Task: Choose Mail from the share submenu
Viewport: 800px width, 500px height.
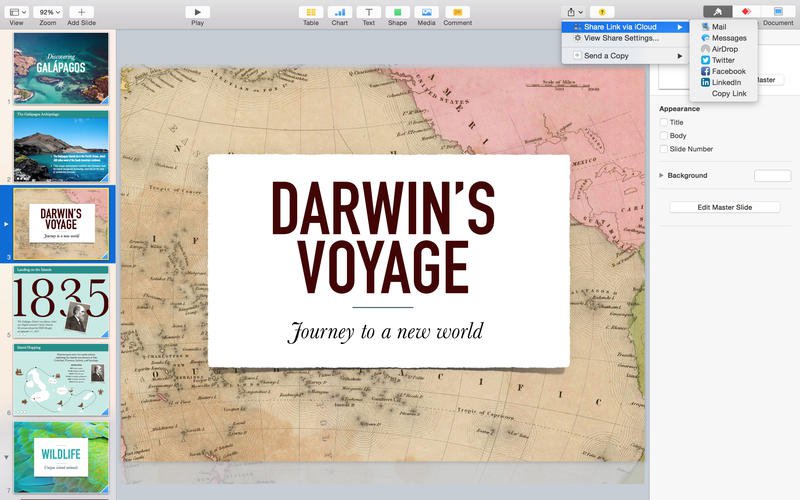Action: pyautogui.click(x=719, y=27)
